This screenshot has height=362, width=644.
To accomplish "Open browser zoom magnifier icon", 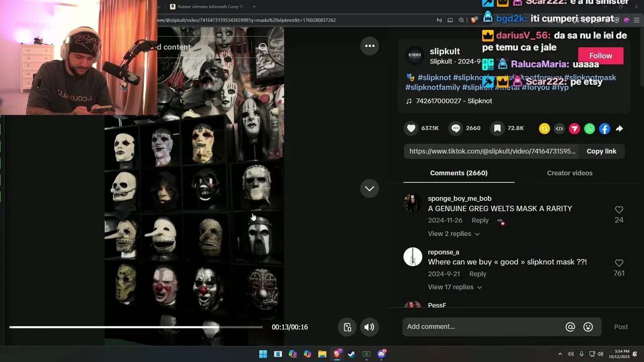I will coord(461,20).
